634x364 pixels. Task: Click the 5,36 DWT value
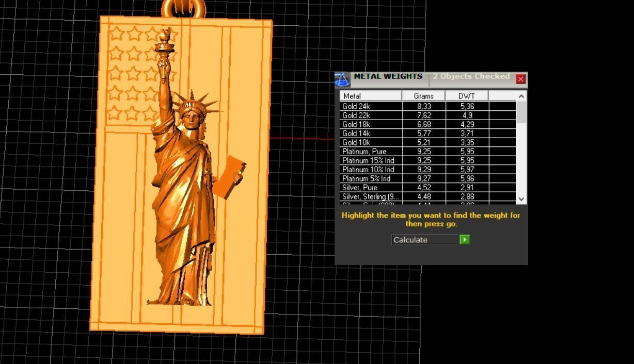point(467,106)
